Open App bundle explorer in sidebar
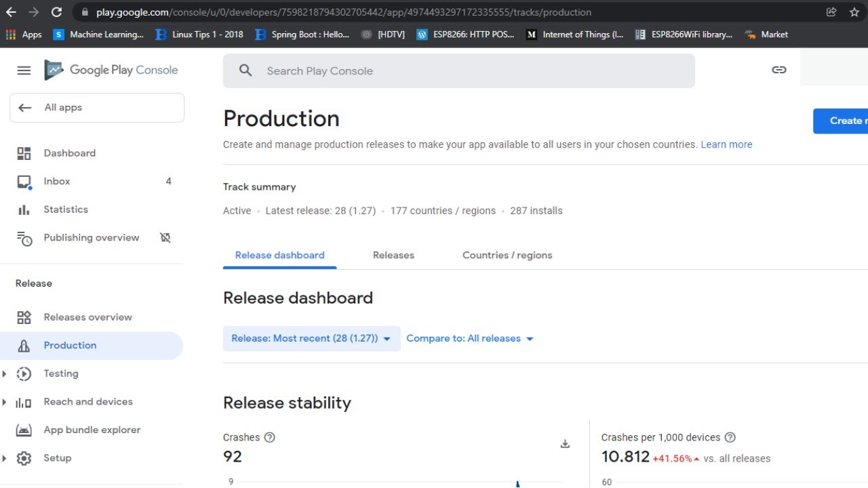This screenshot has width=868, height=488. (x=92, y=430)
